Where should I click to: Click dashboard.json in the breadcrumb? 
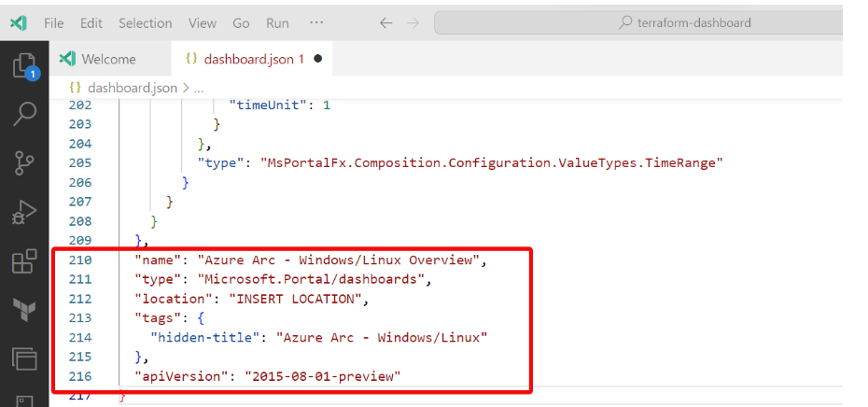[x=133, y=88]
